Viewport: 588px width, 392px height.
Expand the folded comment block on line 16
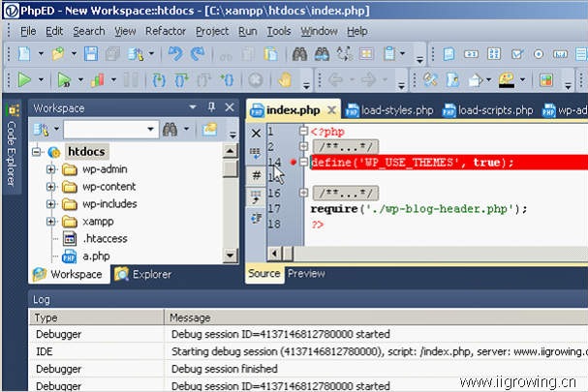coord(303,193)
